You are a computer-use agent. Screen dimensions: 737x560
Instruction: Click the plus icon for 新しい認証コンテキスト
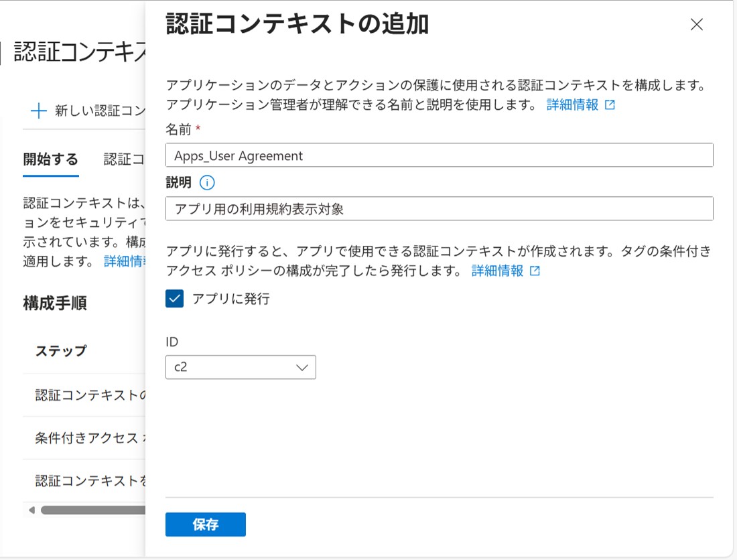click(39, 111)
